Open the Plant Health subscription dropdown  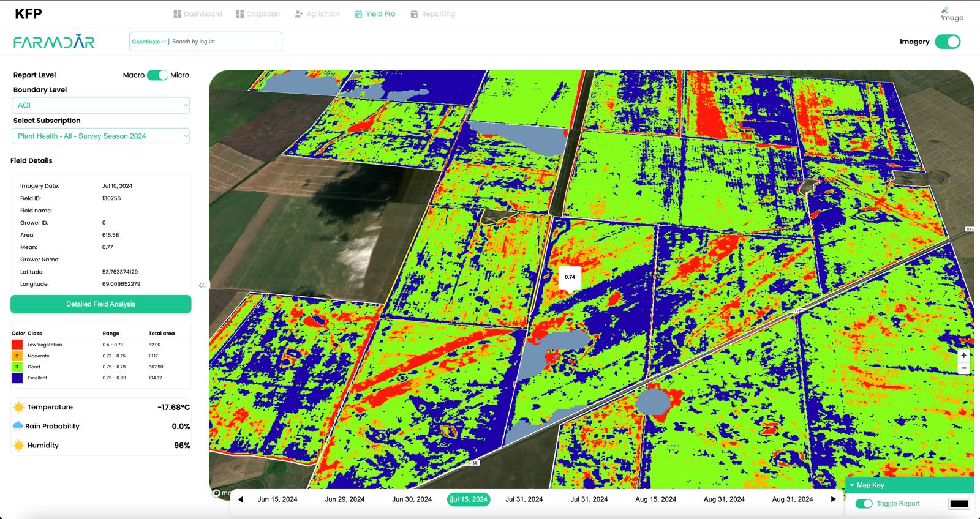pos(101,136)
